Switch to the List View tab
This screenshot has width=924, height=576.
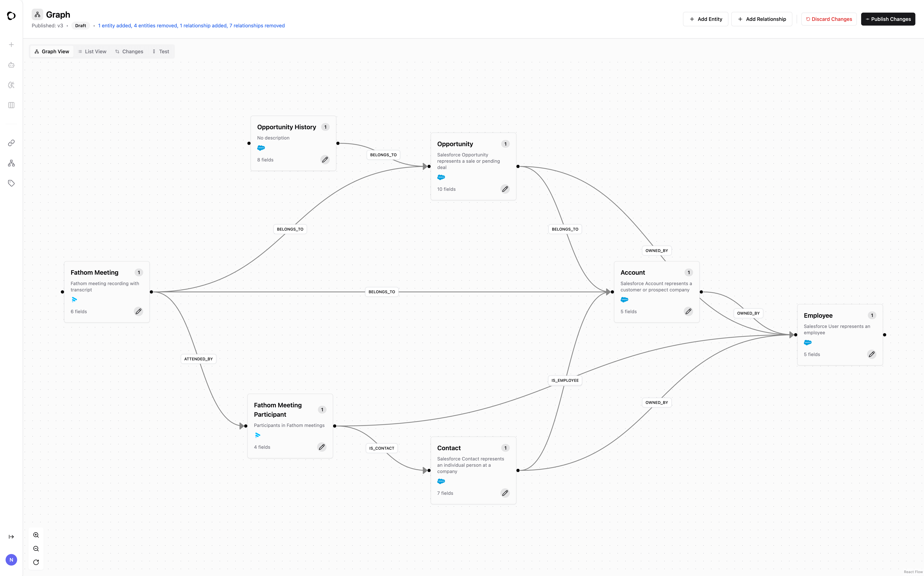(x=92, y=51)
